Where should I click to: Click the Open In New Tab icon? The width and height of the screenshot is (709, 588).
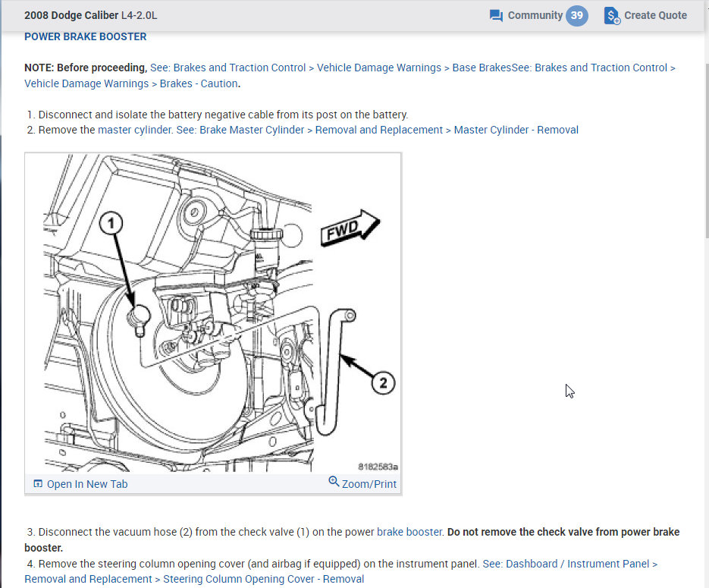coord(38,484)
